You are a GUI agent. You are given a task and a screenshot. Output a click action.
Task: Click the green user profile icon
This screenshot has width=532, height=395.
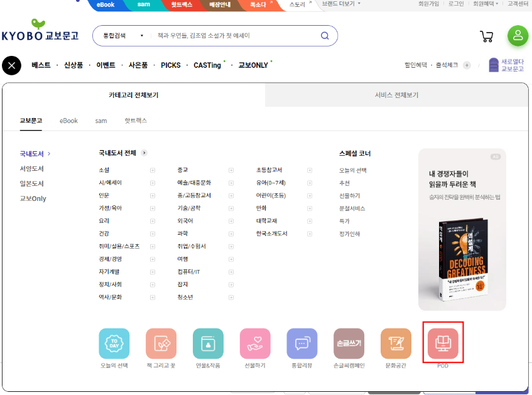click(x=518, y=36)
